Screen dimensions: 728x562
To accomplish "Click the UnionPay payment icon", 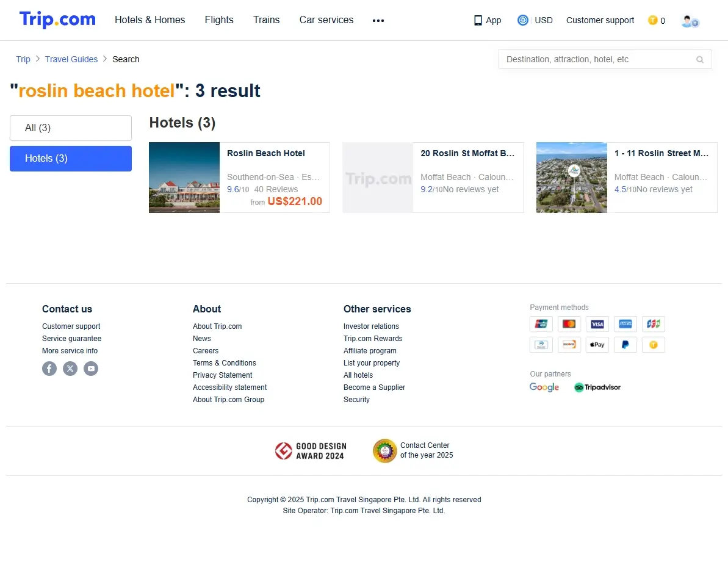I will point(541,324).
